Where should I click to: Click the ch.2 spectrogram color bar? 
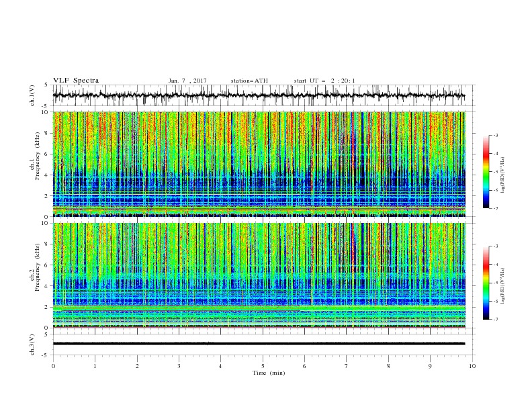coord(486,283)
